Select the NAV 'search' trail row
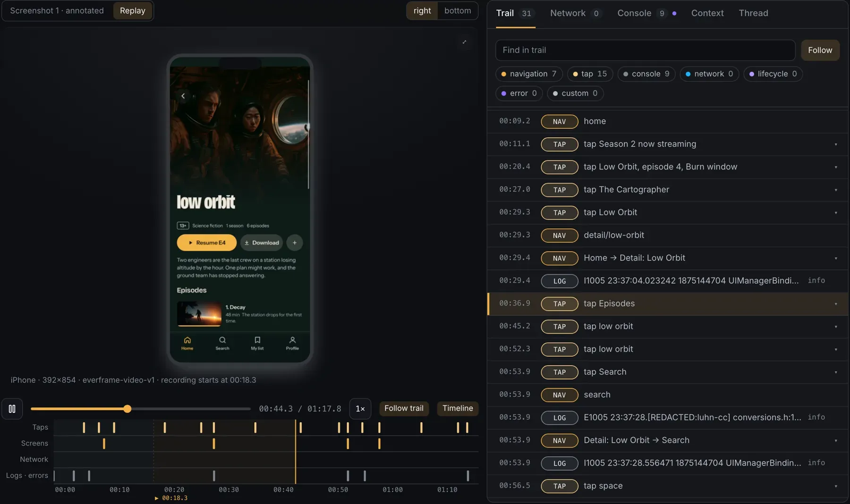The width and height of the screenshot is (850, 504). coord(668,395)
